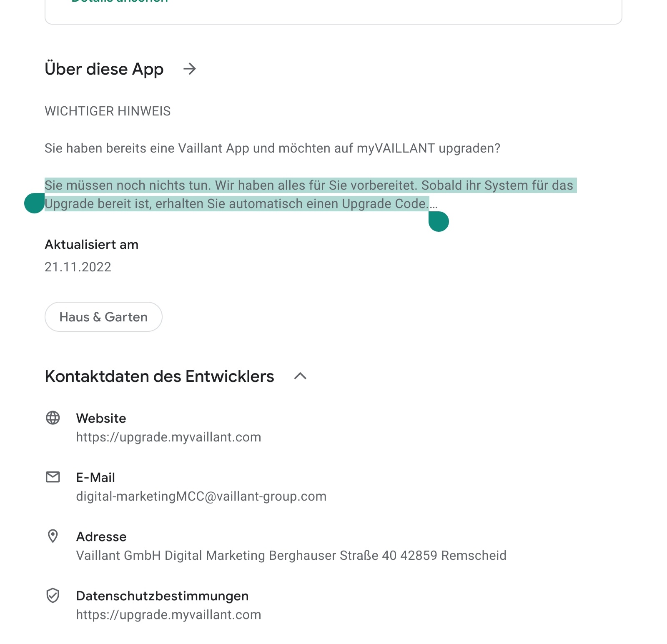The width and height of the screenshot is (667, 644).
Task: Click the Website label
Action: coord(101,418)
